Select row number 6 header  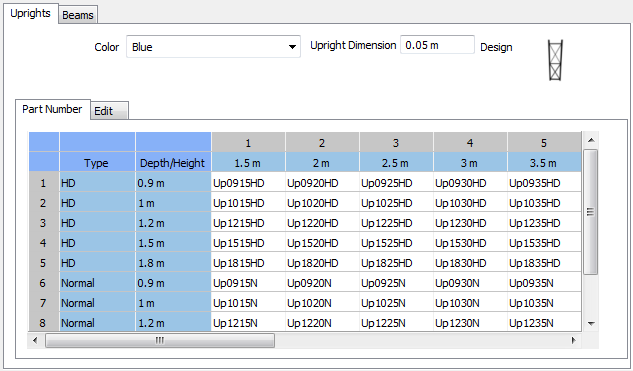click(44, 282)
